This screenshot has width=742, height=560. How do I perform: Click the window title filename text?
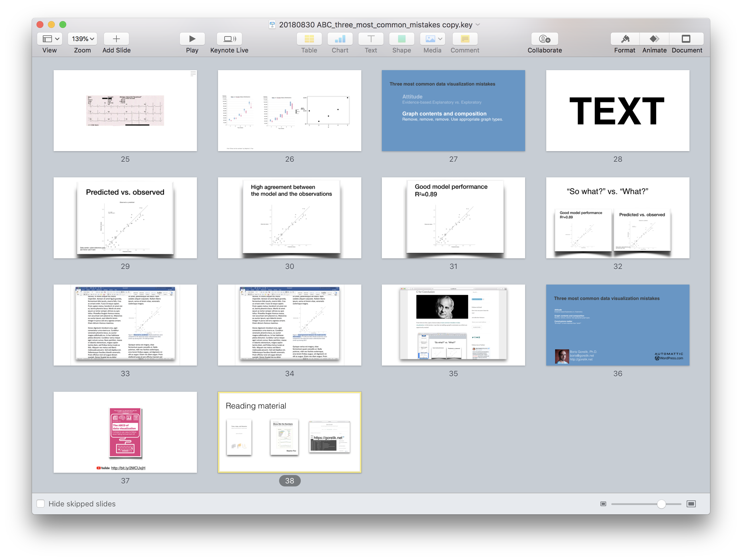tap(376, 25)
